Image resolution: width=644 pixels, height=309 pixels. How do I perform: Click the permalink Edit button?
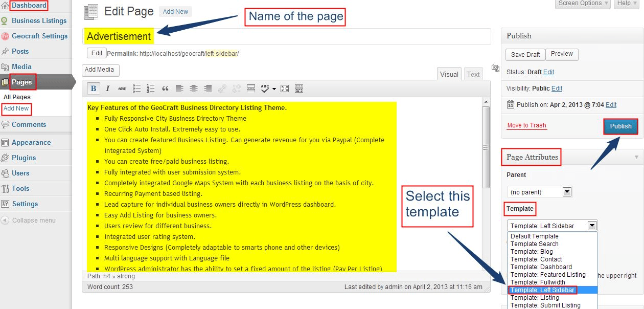[x=97, y=53]
